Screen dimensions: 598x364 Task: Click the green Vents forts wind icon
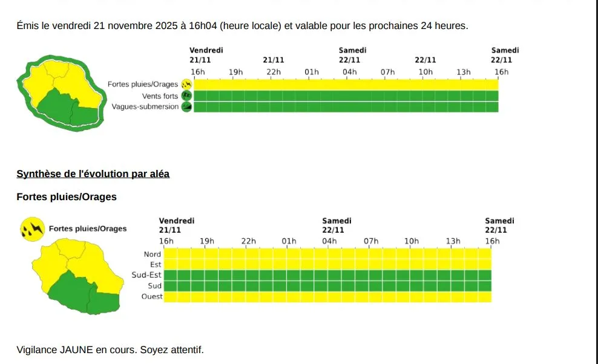click(186, 96)
